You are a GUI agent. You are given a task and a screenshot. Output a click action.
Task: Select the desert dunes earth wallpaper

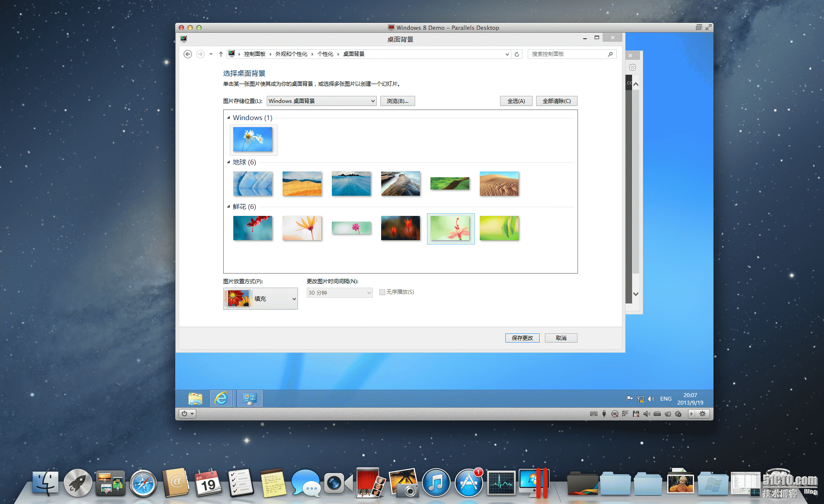pos(500,184)
